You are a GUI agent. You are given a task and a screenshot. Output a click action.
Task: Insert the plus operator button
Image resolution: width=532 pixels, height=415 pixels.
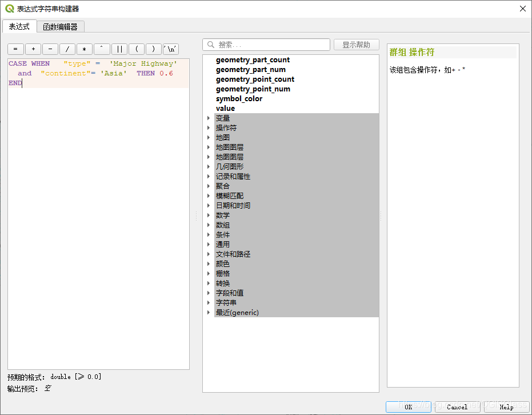[x=33, y=49]
